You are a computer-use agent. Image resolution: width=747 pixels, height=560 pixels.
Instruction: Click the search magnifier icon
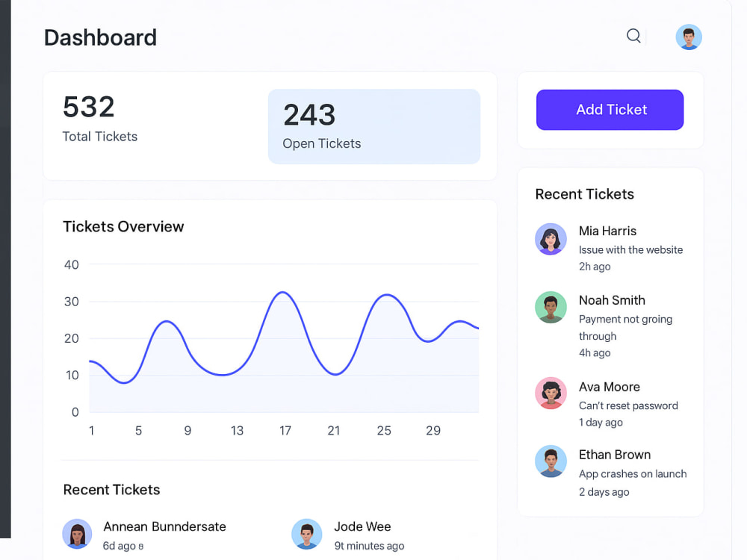coord(633,36)
